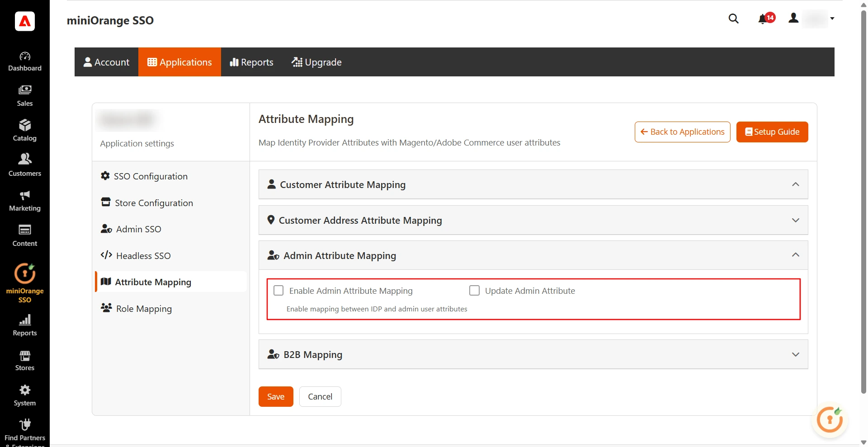
Task: Click the B2B Mapping section title
Action: [313, 355]
